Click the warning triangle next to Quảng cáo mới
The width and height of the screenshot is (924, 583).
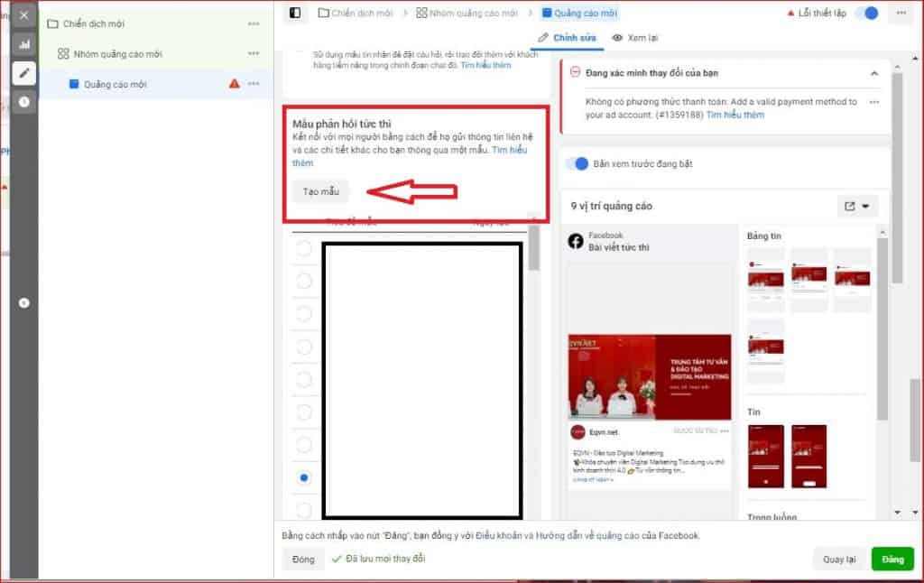233,81
